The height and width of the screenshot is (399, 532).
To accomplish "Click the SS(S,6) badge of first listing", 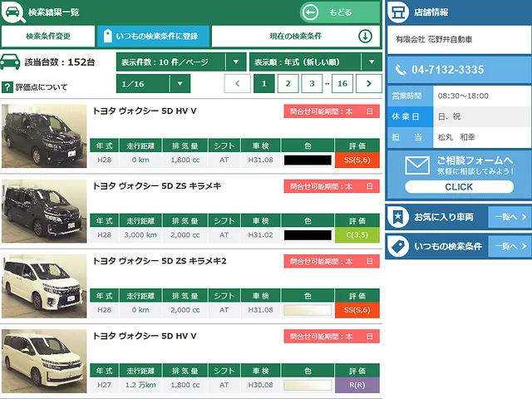I will tap(357, 160).
